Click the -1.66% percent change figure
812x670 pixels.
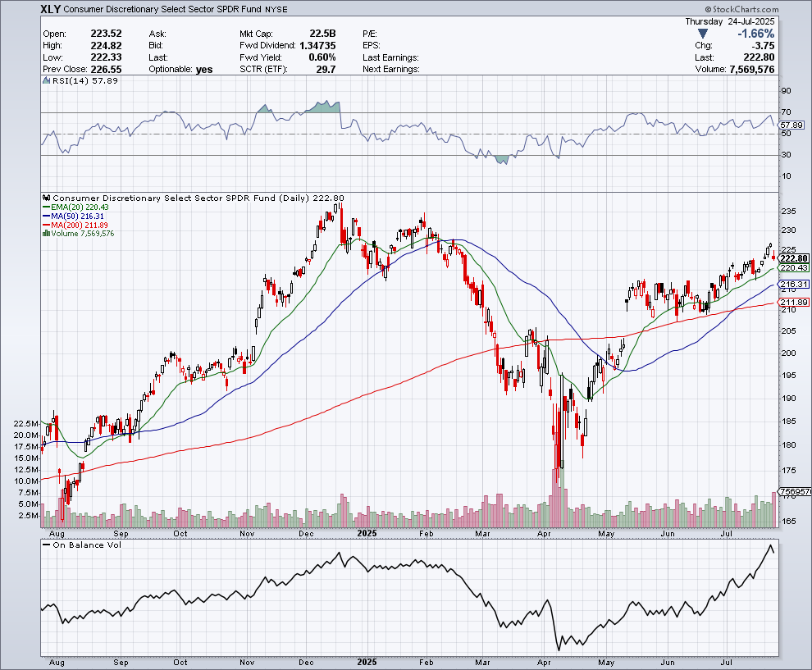756,34
